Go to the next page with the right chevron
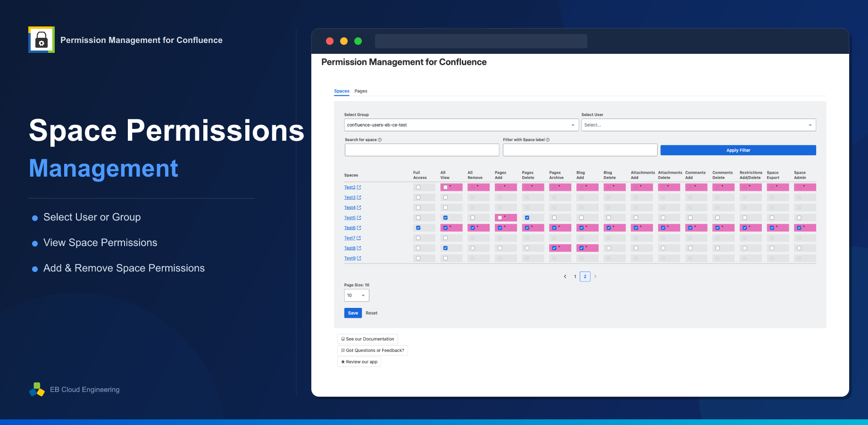This screenshot has width=868, height=425. coord(595,277)
